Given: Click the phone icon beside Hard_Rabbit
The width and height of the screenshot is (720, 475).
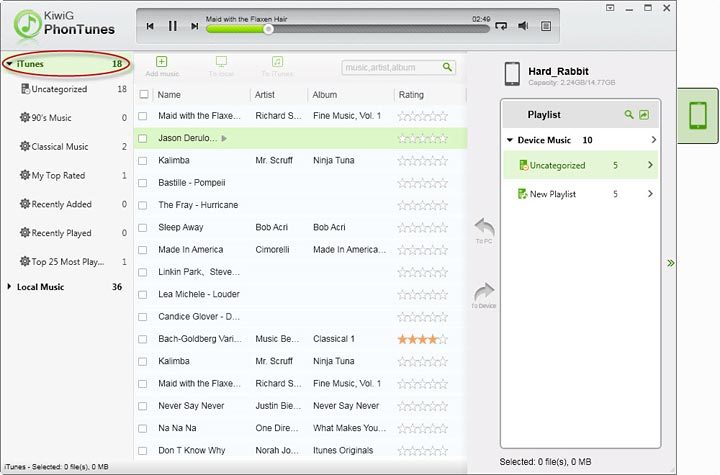Looking at the screenshot, I should (512, 74).
